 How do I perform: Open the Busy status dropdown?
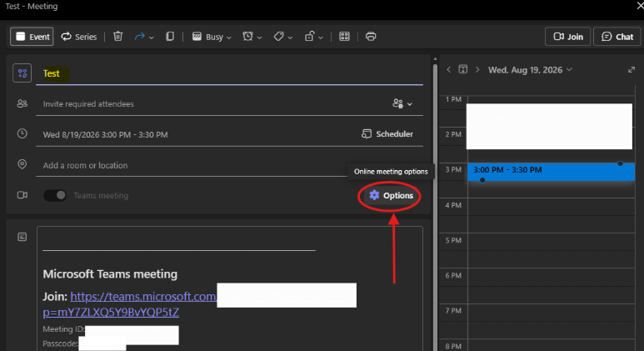212,37
